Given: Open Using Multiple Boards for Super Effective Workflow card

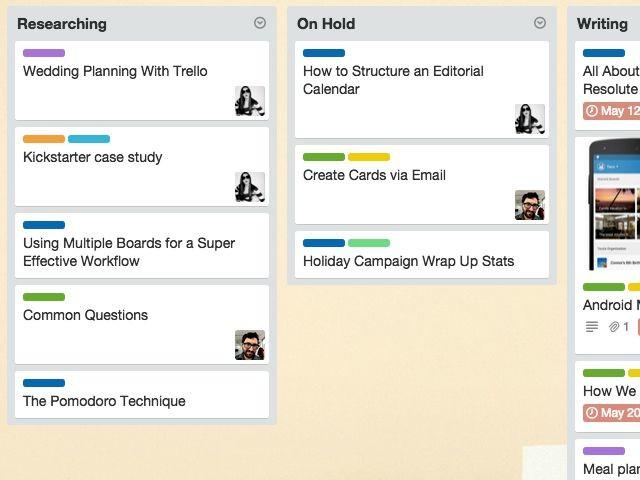Looking at the screenshot, I should (129, 252).
